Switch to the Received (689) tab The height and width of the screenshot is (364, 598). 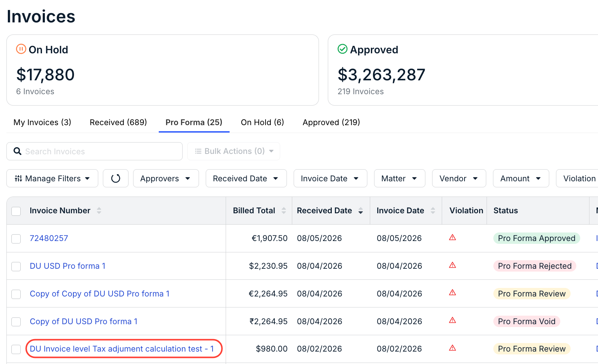118,122
